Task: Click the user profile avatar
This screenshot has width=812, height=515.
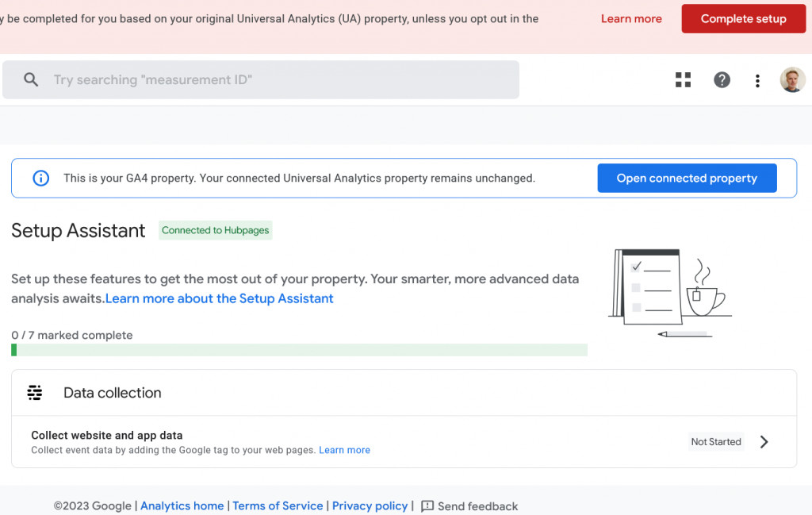Action: [x=792, y=80]
